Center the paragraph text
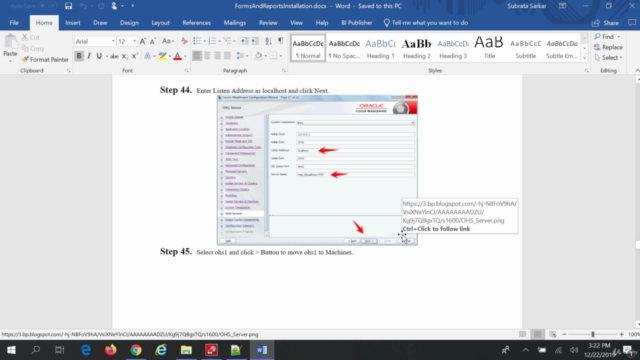The width and height of the screenshot is (640, 360). point(207,56)
